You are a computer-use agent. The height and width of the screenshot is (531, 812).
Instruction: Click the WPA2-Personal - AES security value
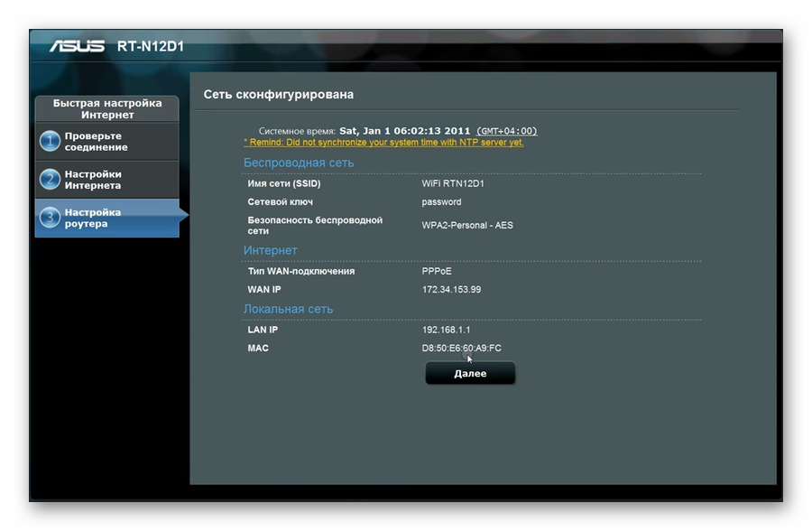[467, 225]
